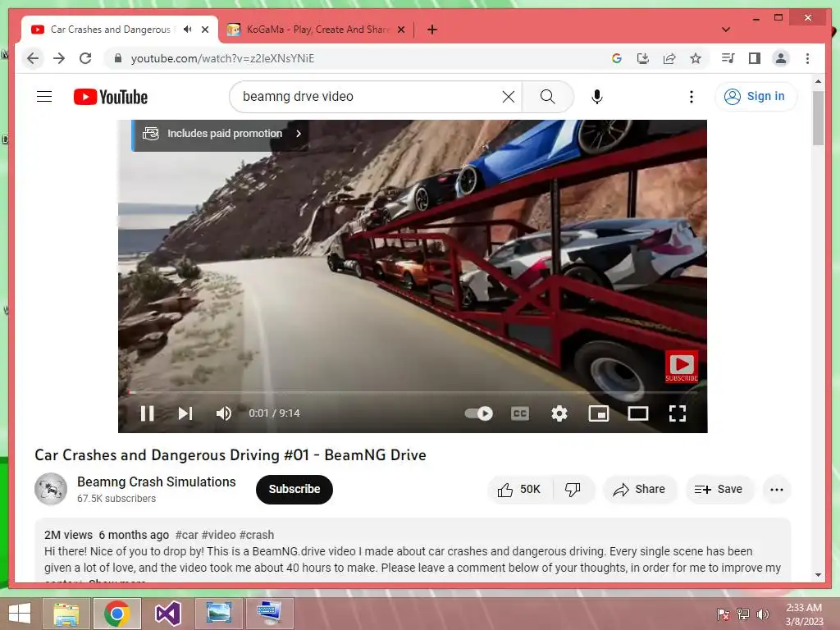This screenshot has height=630, width=840.
Task: Click the #crash hashtag
Action: [x=257, y=535]
